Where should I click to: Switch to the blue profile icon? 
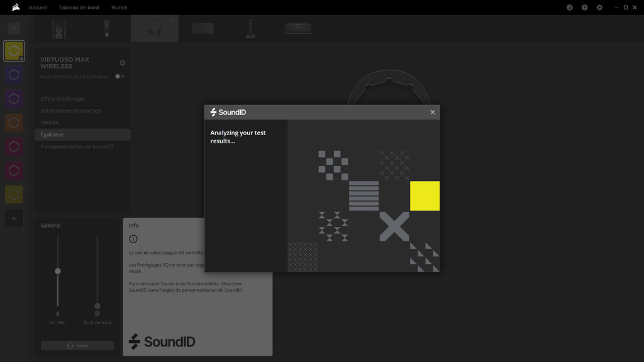click(14, 75)
